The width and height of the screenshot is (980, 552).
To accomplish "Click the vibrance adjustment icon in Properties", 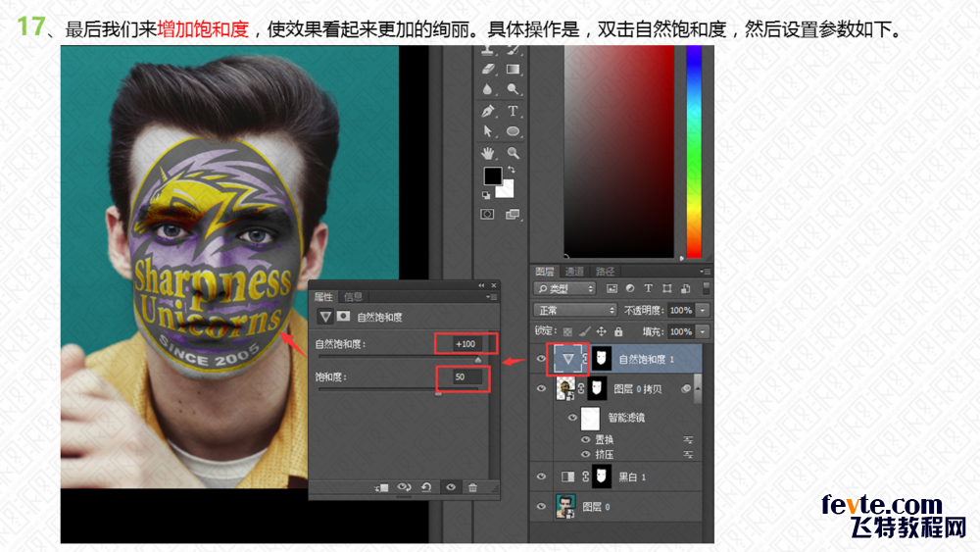I will (325, 317).
